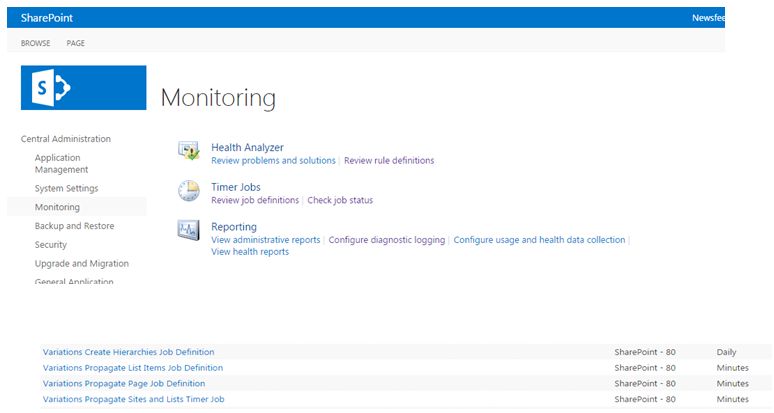Click Configure diagnostic logging link

(x=388, y=240)
